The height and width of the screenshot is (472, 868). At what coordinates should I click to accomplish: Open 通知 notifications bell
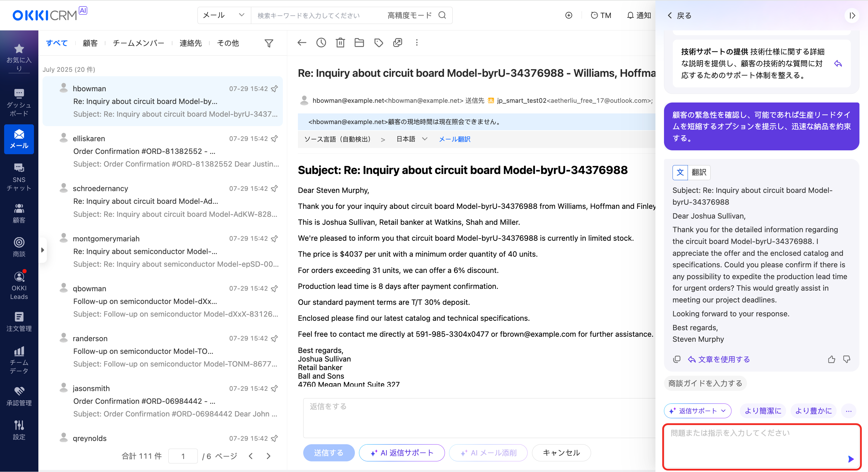click(639, 15)
